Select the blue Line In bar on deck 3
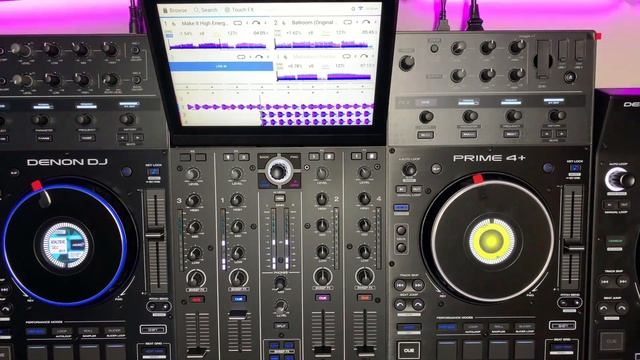 (x=221, y=66)
